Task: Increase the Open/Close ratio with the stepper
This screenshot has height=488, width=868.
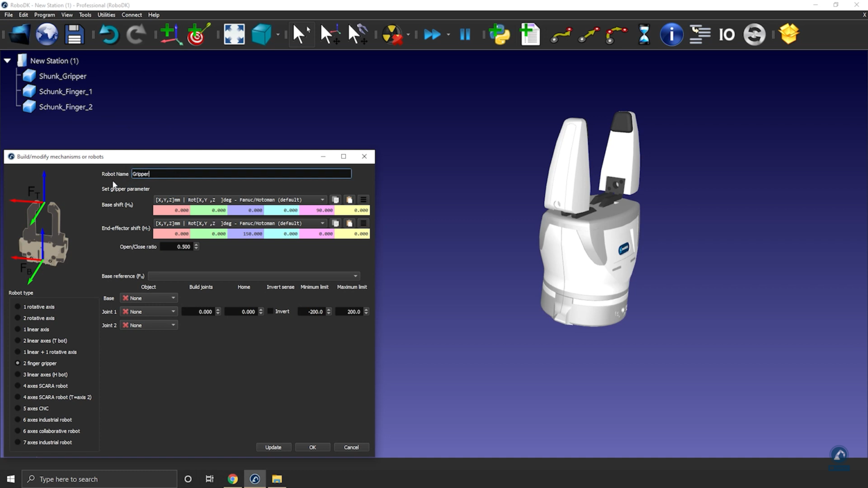Action: click(196, 244)
